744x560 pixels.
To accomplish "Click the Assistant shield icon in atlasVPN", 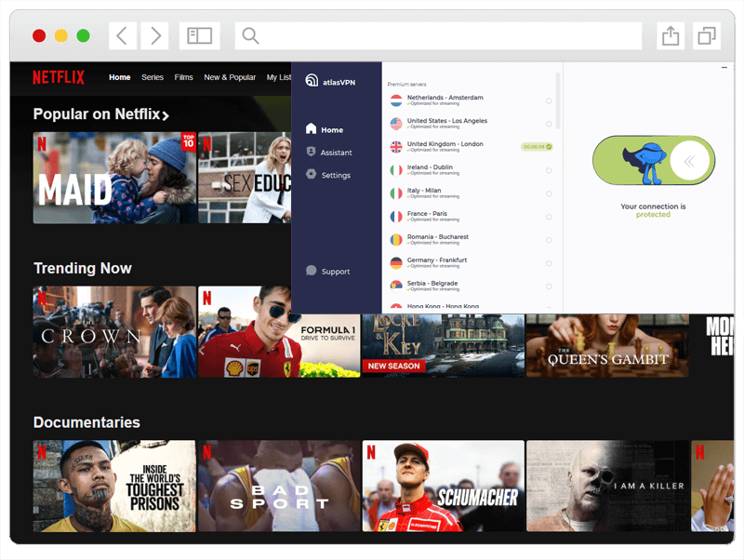I will click(x=311, y=152).
